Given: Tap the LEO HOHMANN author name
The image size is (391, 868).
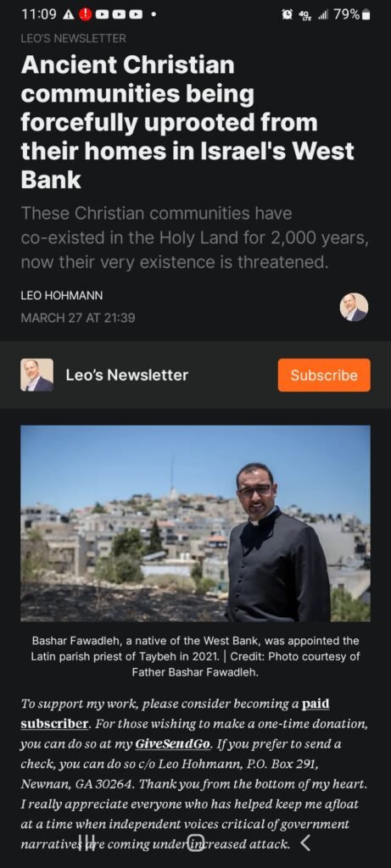Looking at the screenshot, I should (x=61, y=296).
